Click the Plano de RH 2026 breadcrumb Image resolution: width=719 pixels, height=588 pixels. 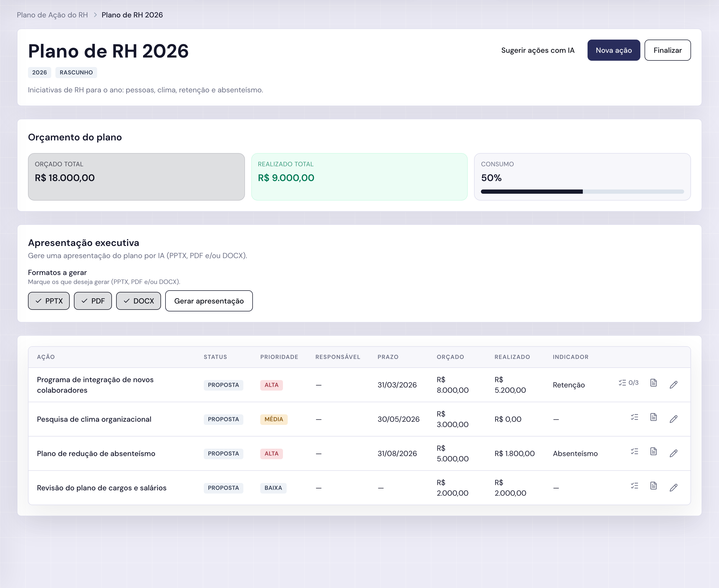pyautogui.click(x=132, y=15)
